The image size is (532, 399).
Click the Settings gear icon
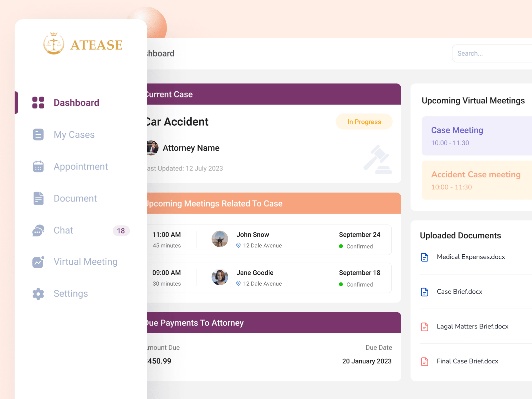[38, 294]
